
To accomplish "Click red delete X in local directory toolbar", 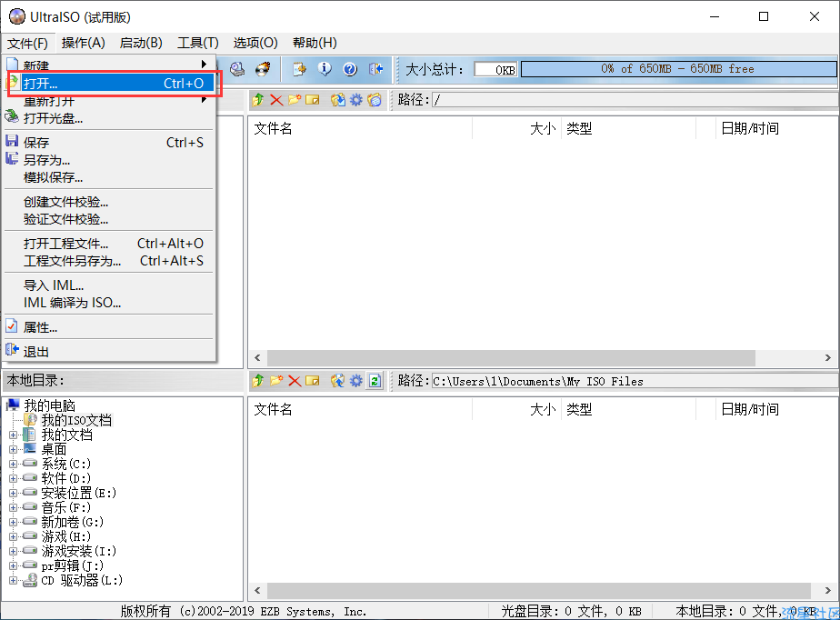I will pyautogui.click(x=295, y=381).
